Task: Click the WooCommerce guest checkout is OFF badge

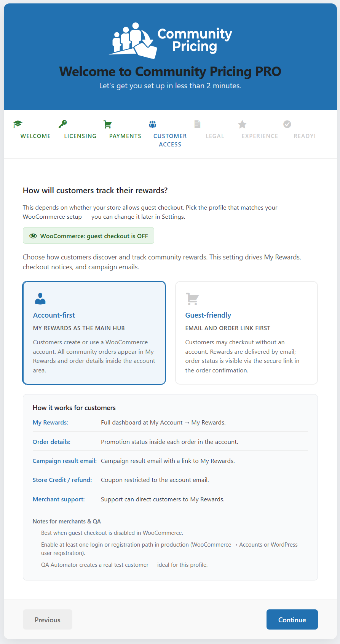Action: coord(88,235)
